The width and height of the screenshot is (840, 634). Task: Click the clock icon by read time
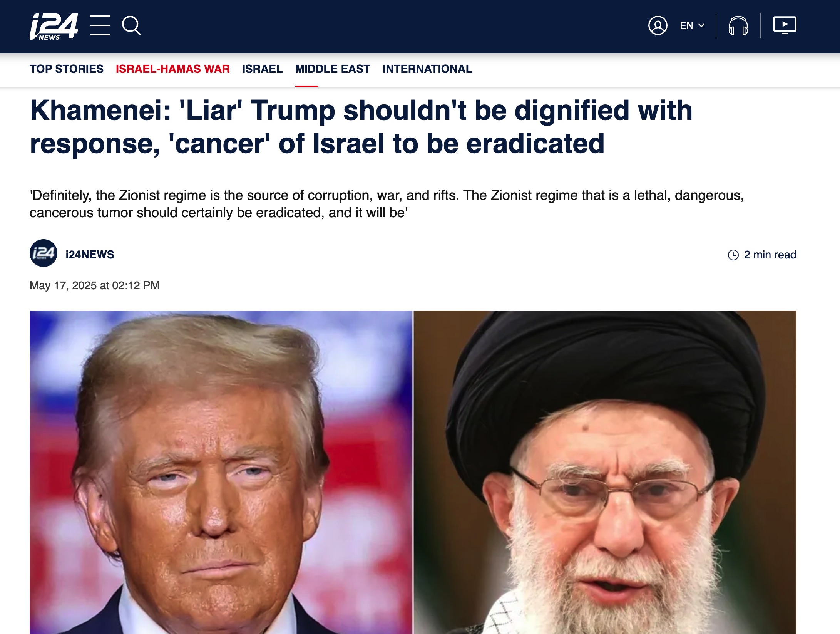(x=733, y=255)
